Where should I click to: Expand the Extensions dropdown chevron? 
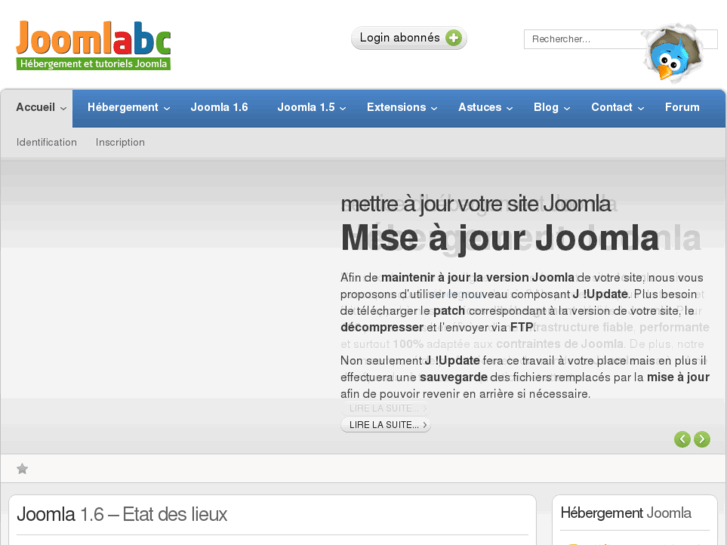click(434, 109)
